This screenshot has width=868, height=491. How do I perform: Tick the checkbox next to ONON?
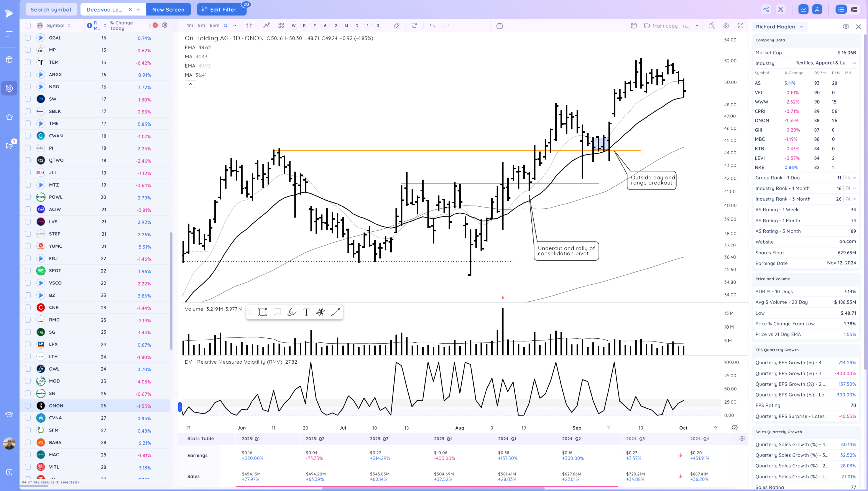pos(28,405)
